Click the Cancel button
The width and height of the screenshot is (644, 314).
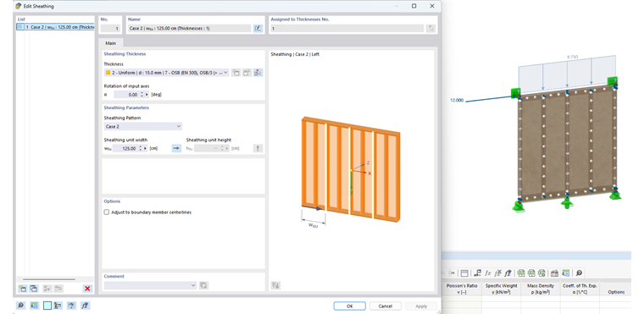tap(386, 306)
